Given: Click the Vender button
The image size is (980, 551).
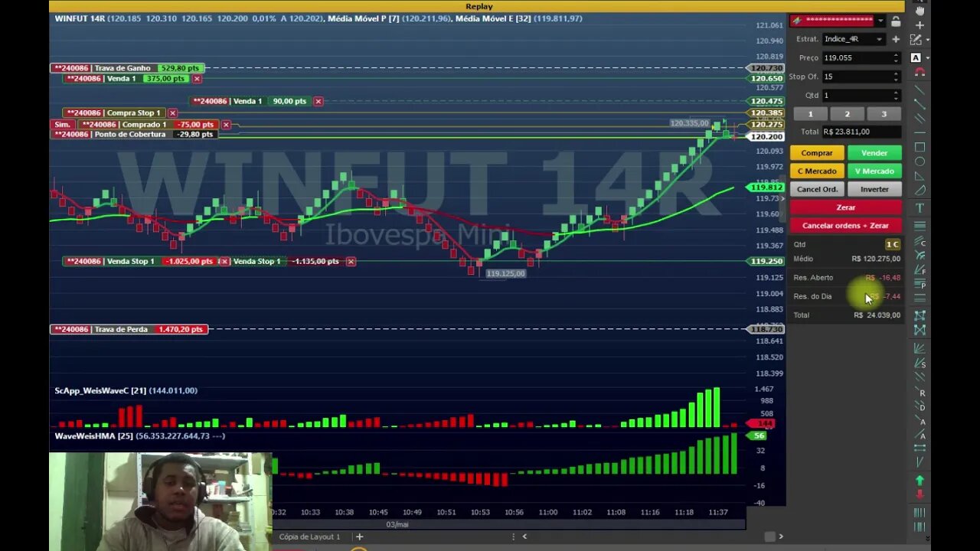Looking at the screenshot, I should (874, 153).
